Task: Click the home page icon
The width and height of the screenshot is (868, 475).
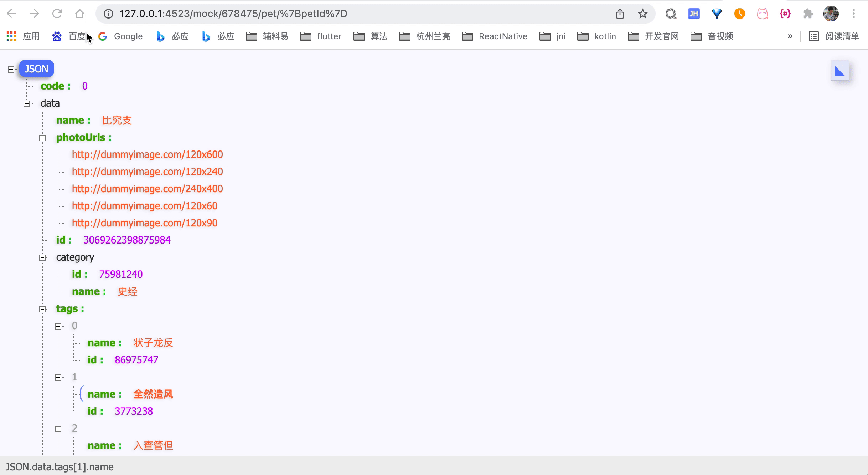Action: pos(80,14)
